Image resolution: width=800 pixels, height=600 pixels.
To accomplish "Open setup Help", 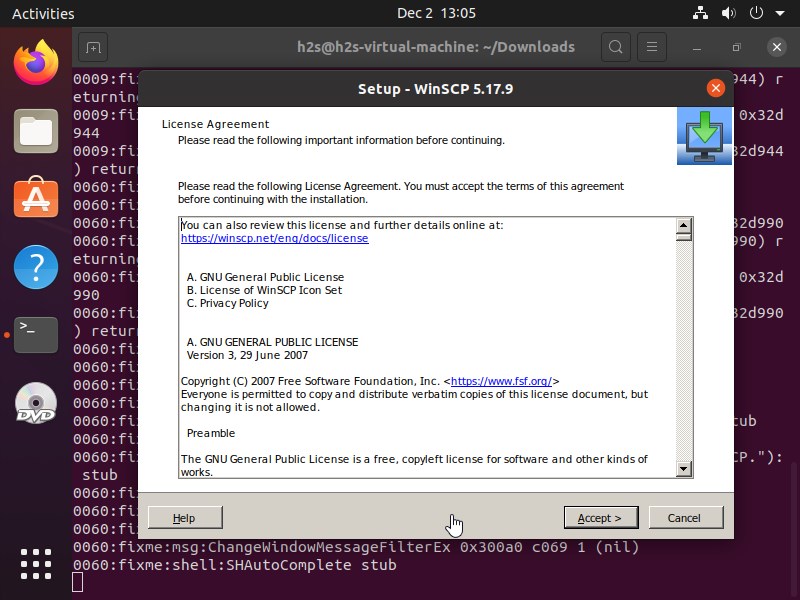I will (185, 518).
